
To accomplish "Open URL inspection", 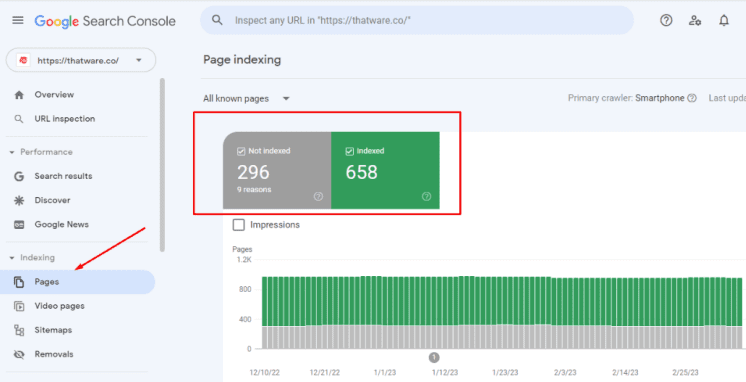I will 65,119.
